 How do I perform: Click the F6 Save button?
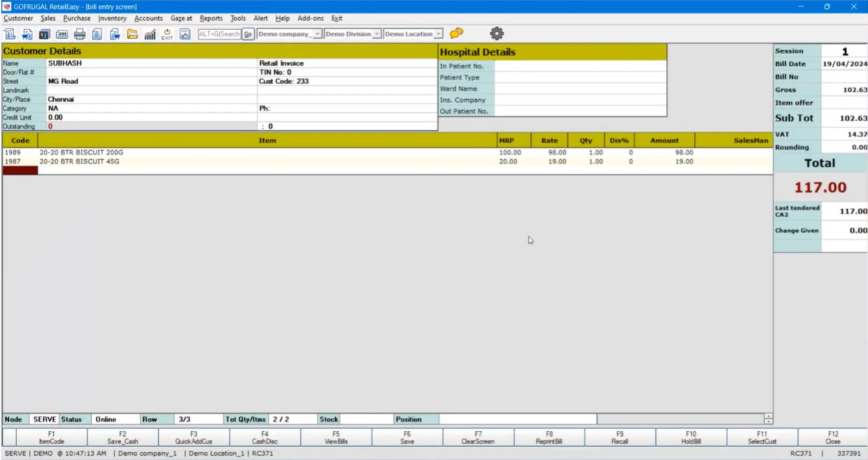(407, 437)
